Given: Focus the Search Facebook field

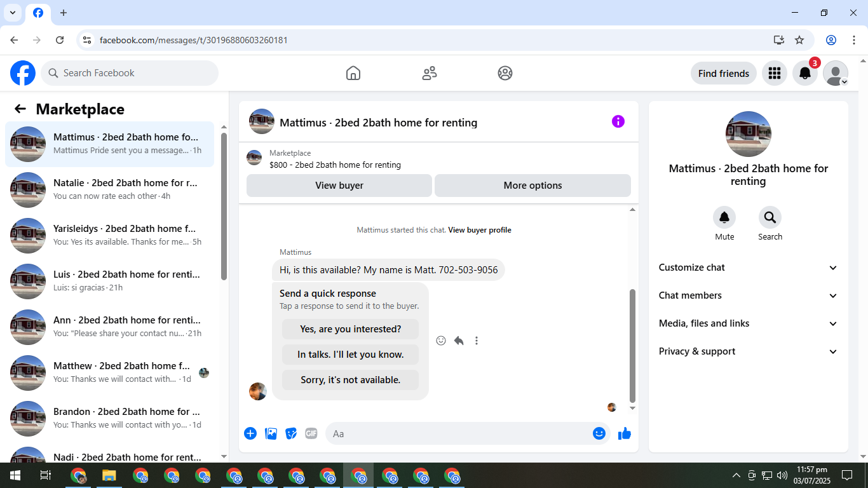Looking at the screenshot, I should click(x=130, y=73).
